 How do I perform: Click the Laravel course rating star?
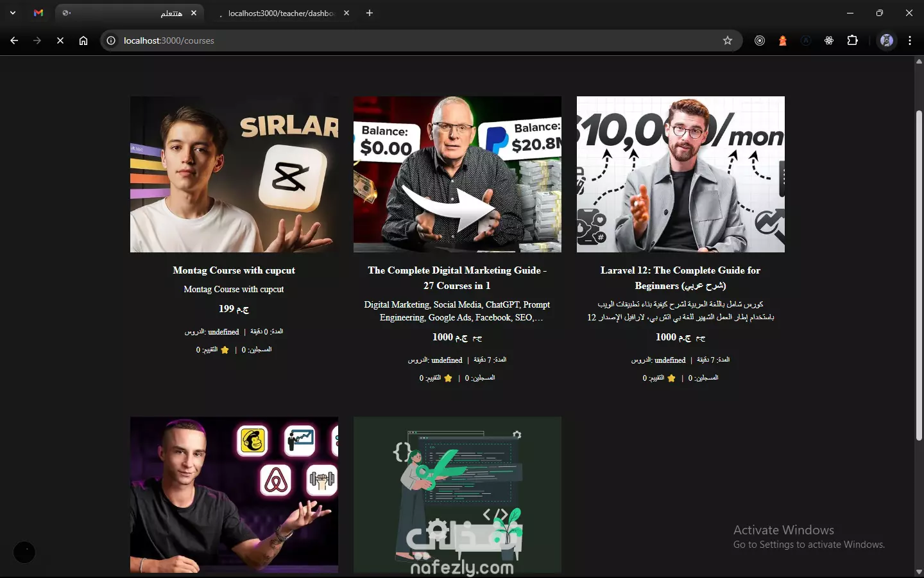[671, 378]
